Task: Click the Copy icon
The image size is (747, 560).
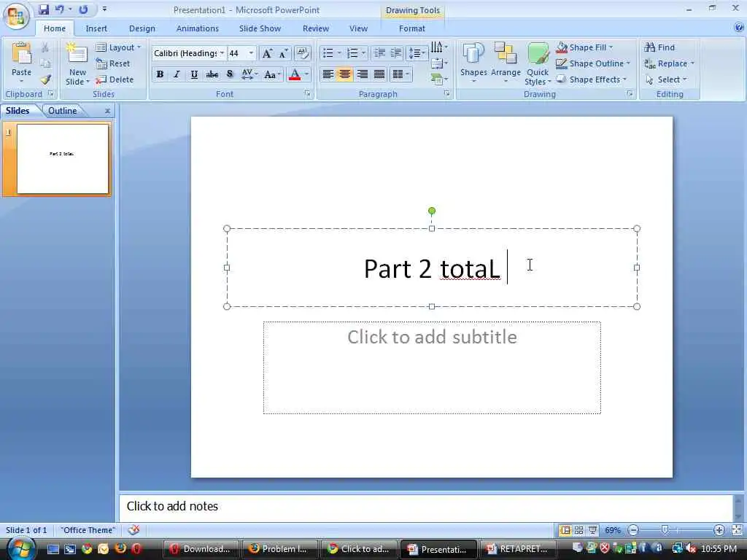Action: (44, 63)
